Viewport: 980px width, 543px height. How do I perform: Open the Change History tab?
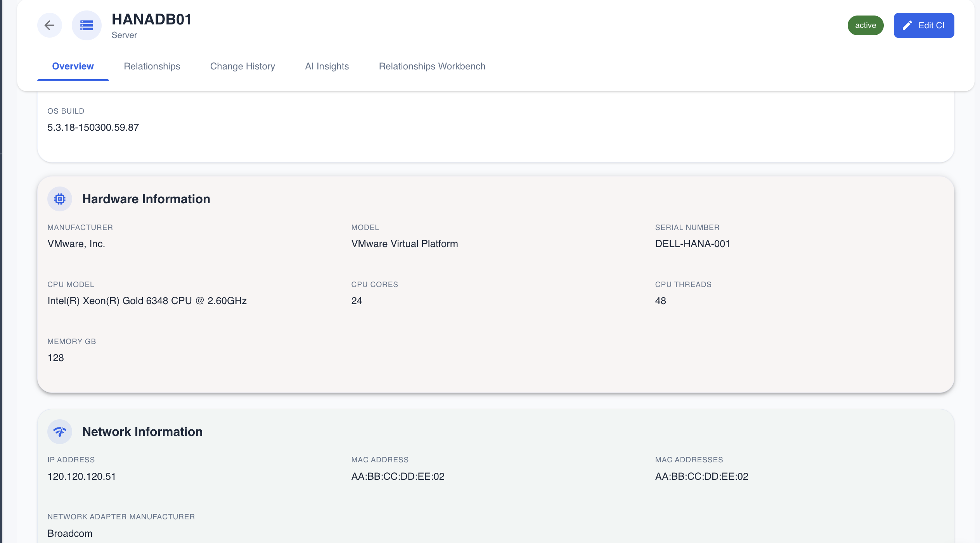click(x=242, y=66)
